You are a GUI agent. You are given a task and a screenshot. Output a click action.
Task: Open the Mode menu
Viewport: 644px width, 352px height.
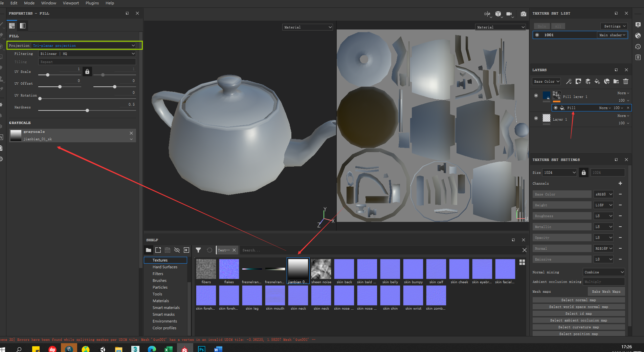point(29,3)
